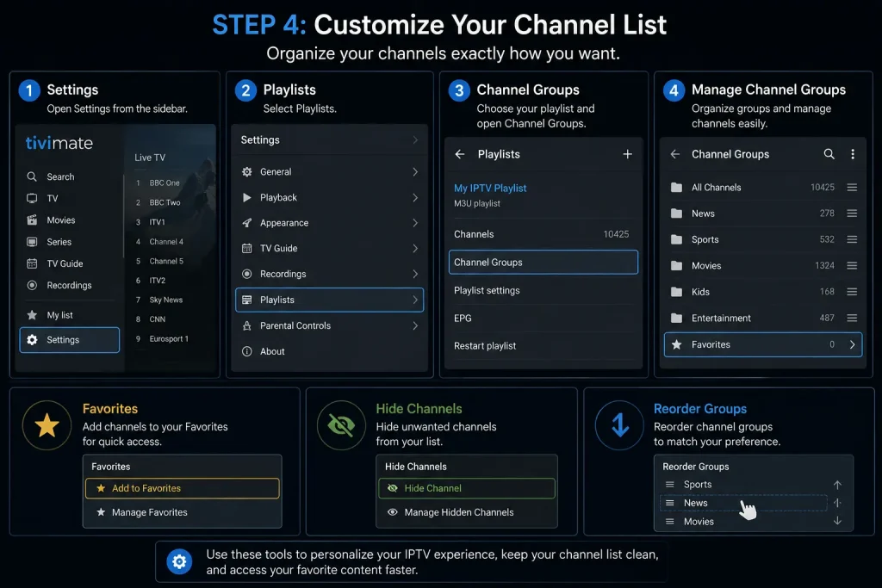
Task: Expand the Parental Controls chevron
Action: click(415, 325)
